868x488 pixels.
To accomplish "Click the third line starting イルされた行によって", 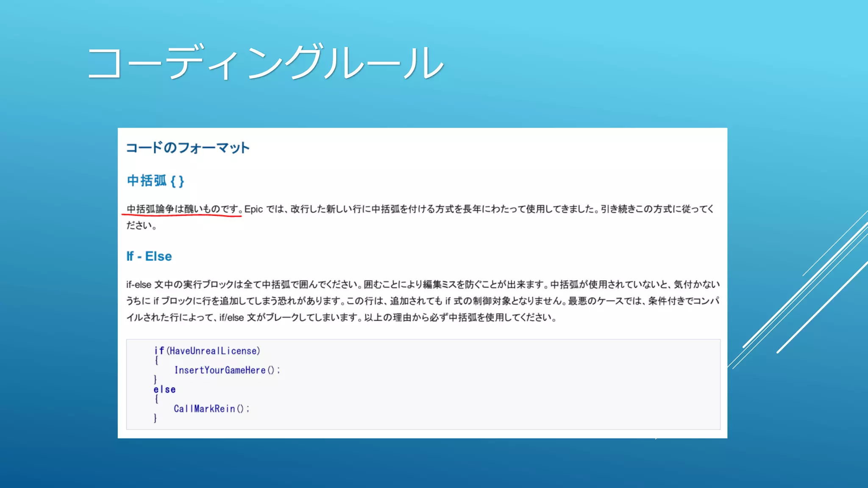I will pos(341,317).
